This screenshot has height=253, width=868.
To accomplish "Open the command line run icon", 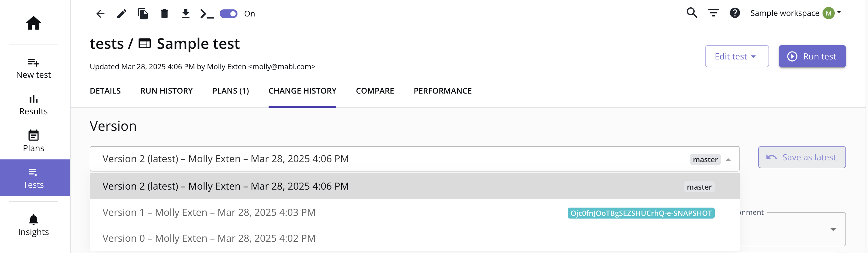I will [207, 14].
